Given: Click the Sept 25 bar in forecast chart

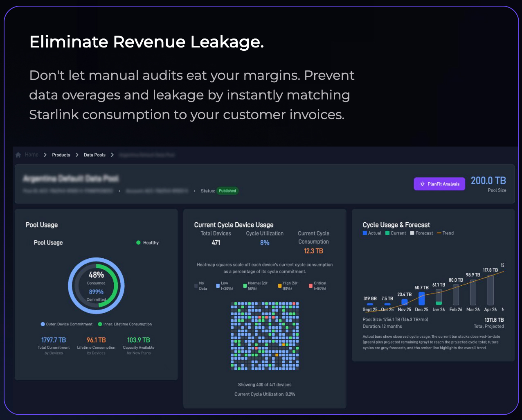Looking at the screenshot, I should click(x=370, y=304).
